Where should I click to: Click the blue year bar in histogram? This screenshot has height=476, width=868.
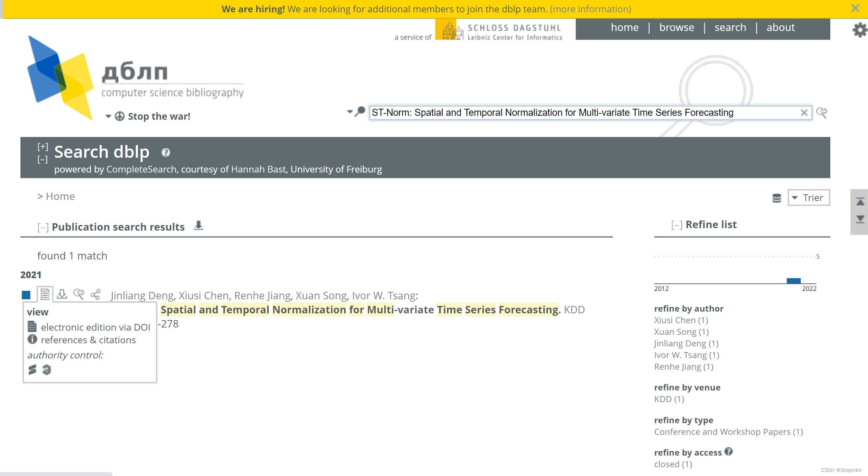[x=793, y=281]
